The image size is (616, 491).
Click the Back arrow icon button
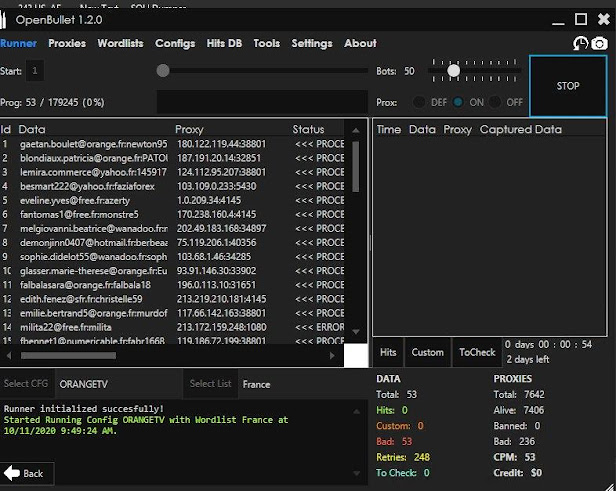pos(27,473)
